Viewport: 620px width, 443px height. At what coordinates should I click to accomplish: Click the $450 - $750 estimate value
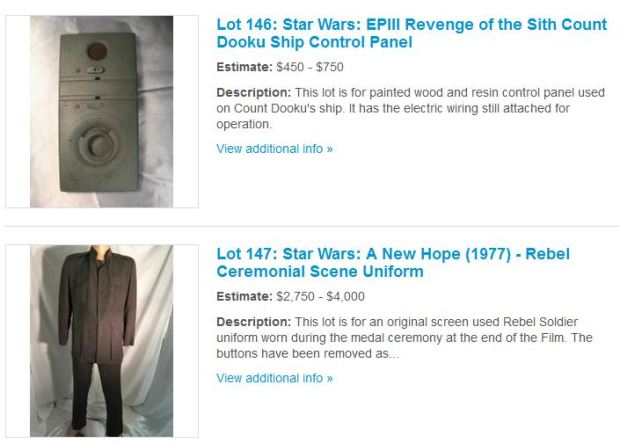click(310, 67)
